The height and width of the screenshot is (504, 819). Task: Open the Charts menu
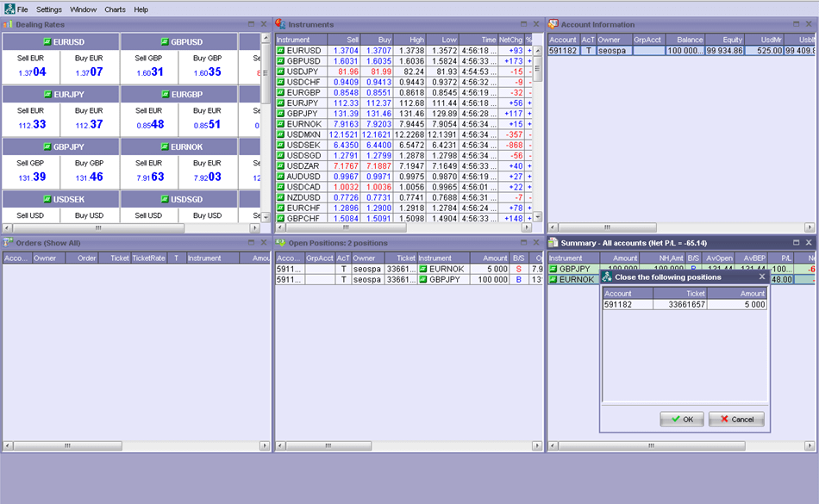[115, 9]
